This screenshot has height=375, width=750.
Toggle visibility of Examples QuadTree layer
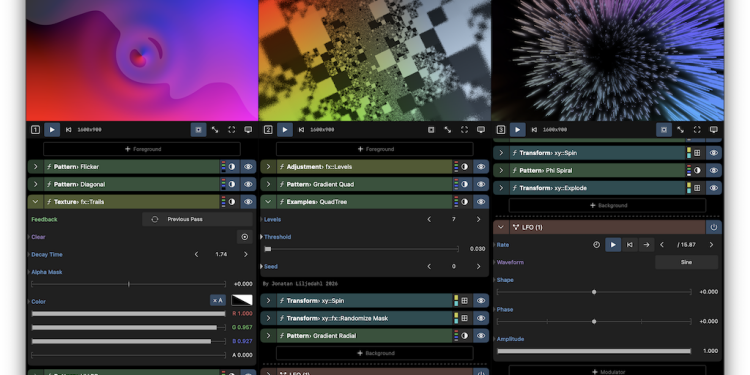[x=481, y=202]
